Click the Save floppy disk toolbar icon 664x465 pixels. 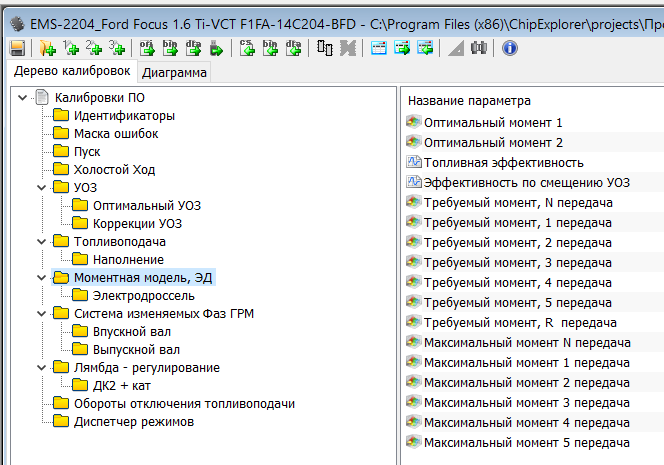point(17,47)
